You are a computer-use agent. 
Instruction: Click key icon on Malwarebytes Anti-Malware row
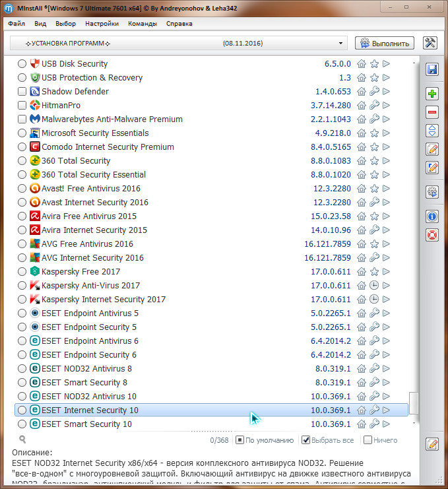point(374,119)
